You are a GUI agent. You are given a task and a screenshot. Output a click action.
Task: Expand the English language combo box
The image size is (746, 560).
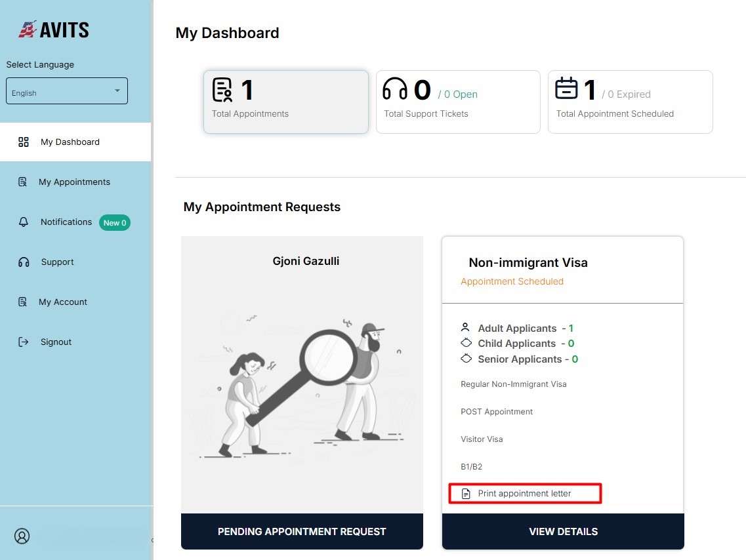click(66, 90)
